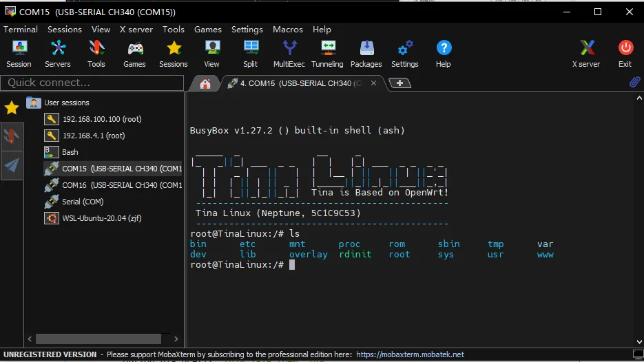The image size is (644, 362).
Task: Click the mobaxterm.mobatek.net link
Action: (411, 354)
